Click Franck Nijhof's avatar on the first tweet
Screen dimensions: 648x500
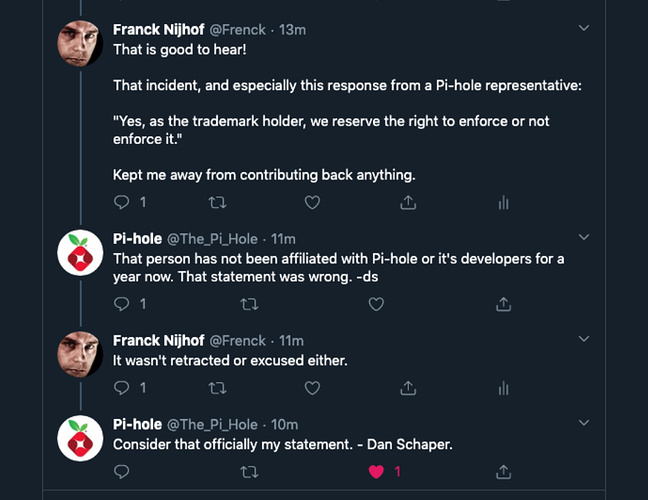tap(82, 45)
